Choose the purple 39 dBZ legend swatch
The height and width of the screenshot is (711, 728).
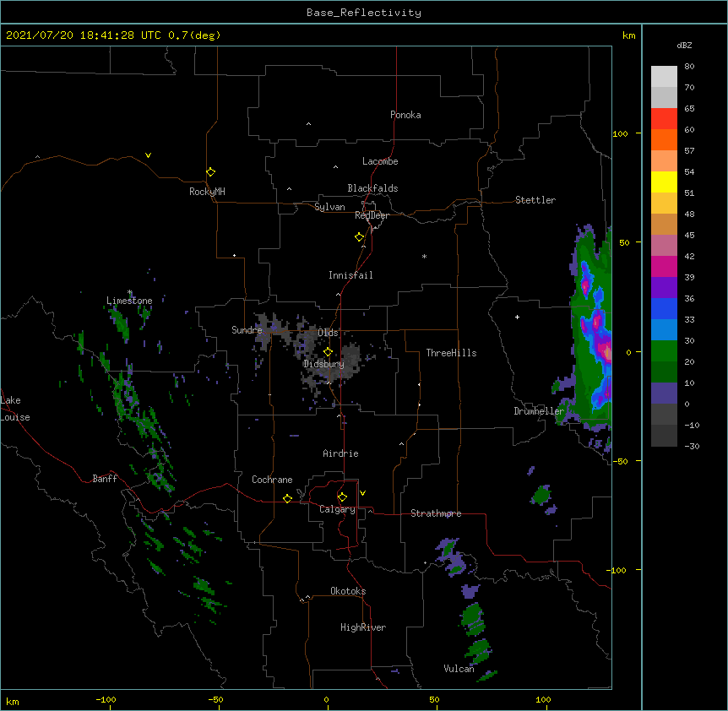coord(664,287)
